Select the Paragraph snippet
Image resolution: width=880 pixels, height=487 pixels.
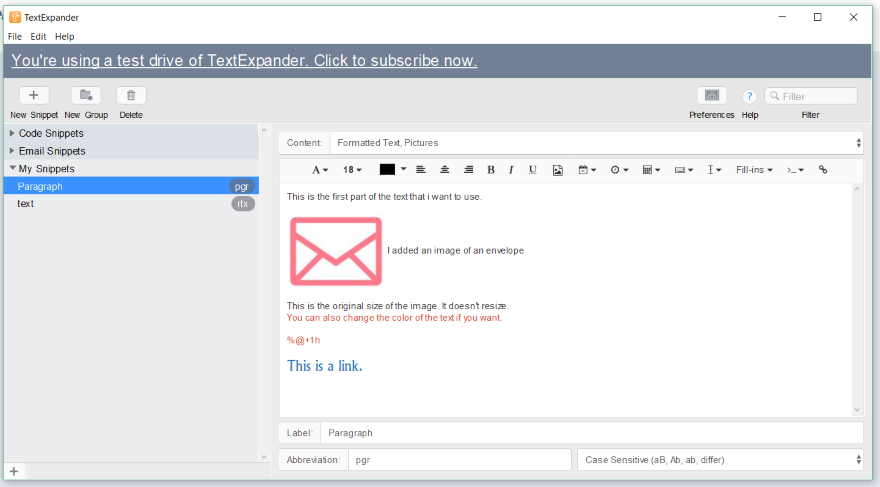pyautogui.click(x=131, y=186)
